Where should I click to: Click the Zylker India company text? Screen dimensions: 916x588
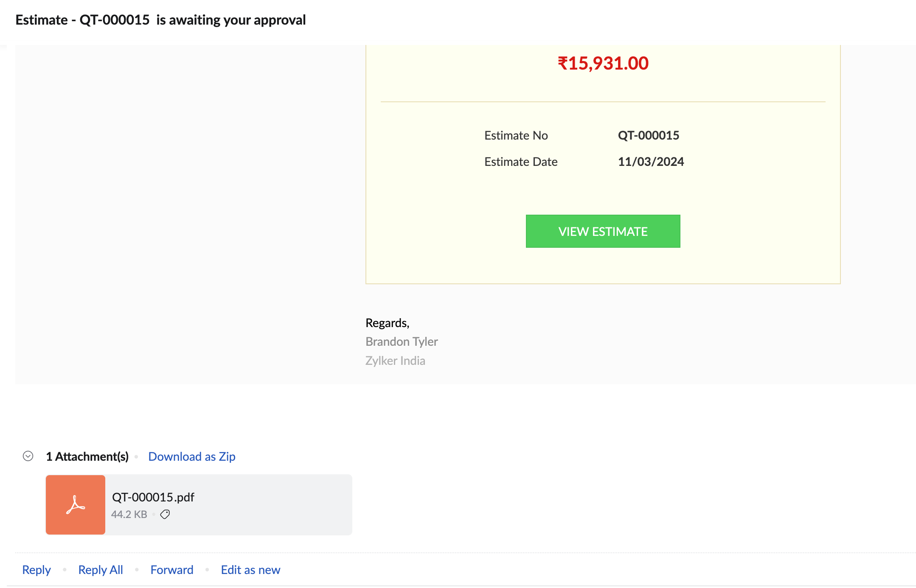tap(395, 361)
